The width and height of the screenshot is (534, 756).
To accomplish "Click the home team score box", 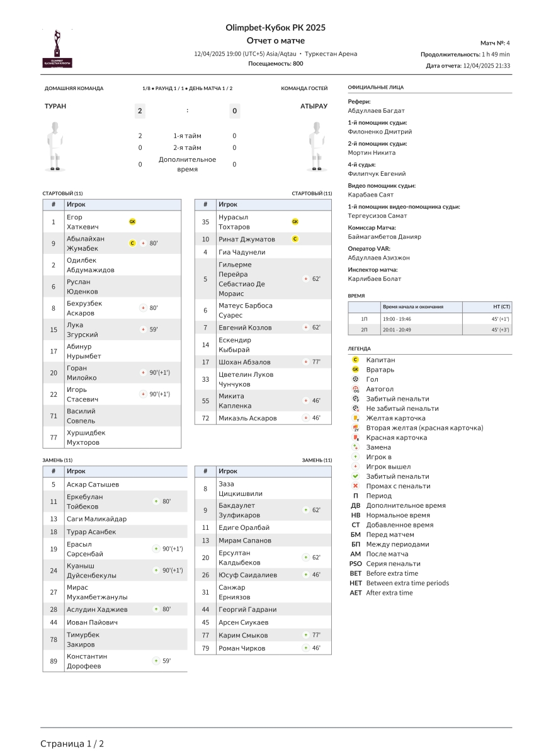I will pos(140,112).
